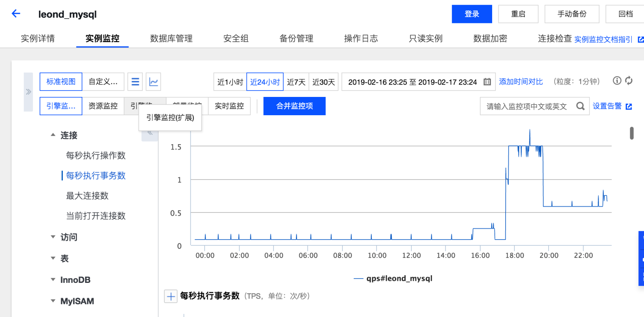
Task: Open the 连接检查 tab
Action: (555, 39)
